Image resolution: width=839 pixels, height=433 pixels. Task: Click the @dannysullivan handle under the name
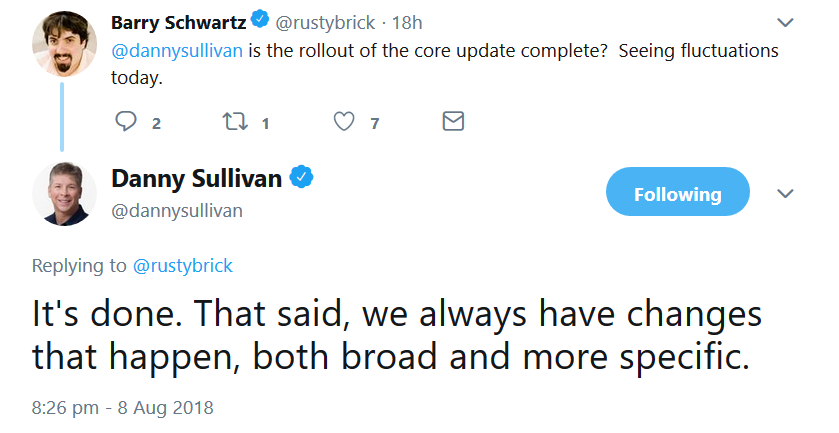click(x=177, y=211)
